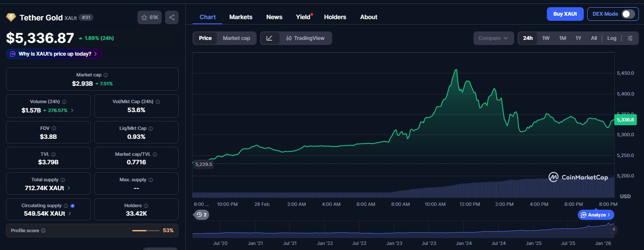Switch chart to Price view

205,38
